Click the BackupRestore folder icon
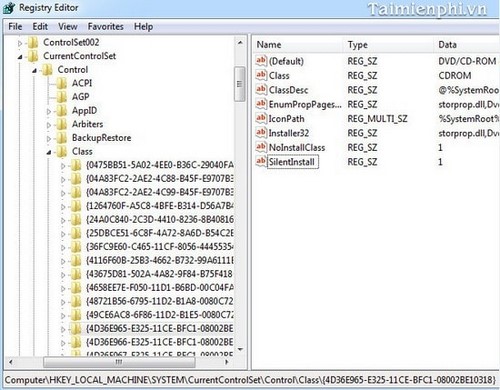500x390 pixels. click(x=61, y=138)
